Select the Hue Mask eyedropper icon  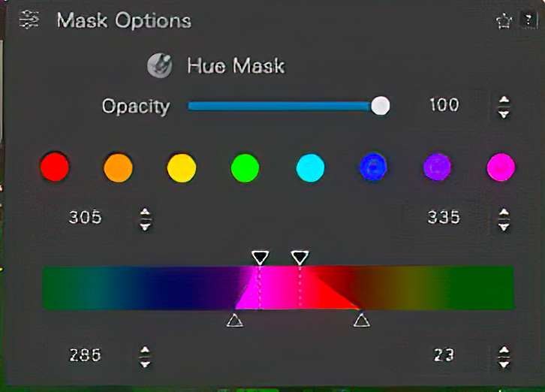click(x=160, y=65)
